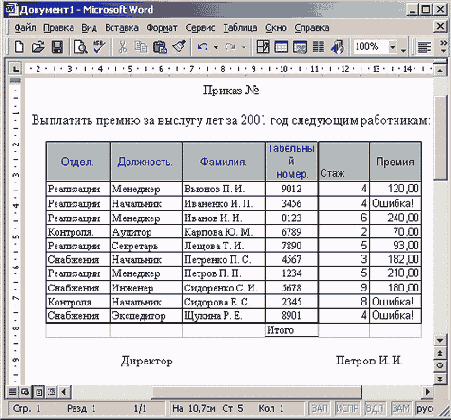Save the document with floppy icon
The height and width of the screenshot is (420, 451).
57,47
